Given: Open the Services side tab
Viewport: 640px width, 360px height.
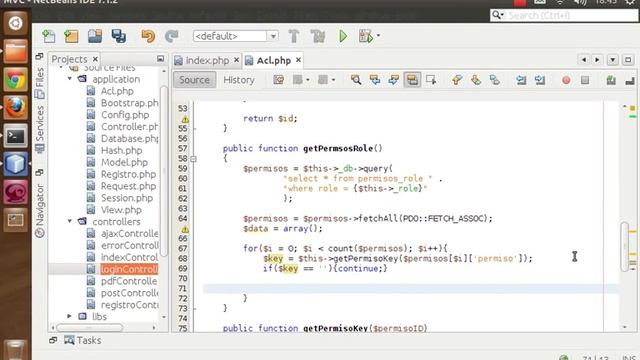Looking at the screenshot, I should (40, 129).
